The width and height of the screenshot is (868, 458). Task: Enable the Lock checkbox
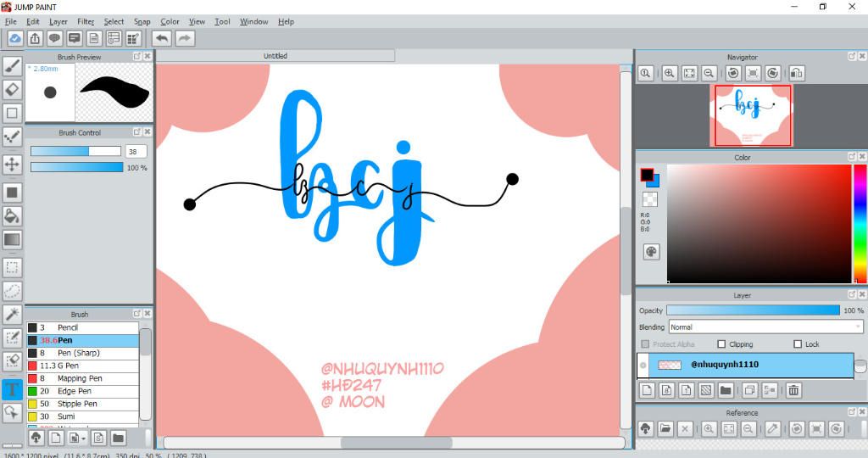click(x=798, y=343)
